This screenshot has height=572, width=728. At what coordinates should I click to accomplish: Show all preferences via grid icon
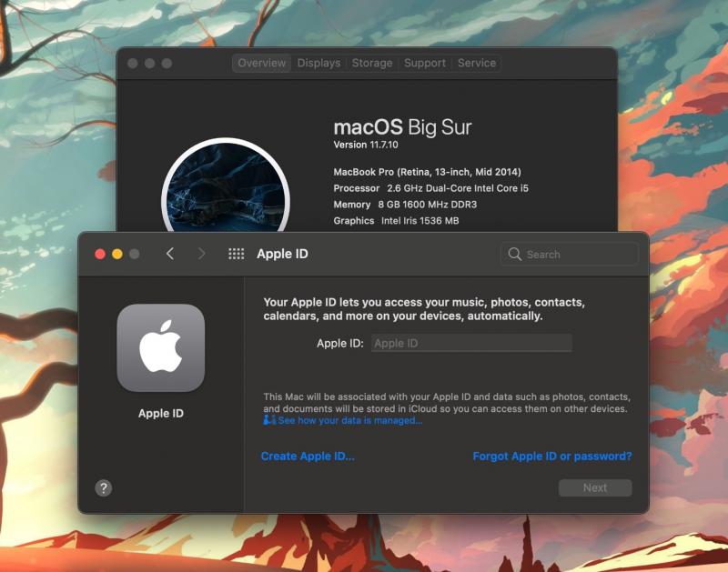tap(236, 254)
